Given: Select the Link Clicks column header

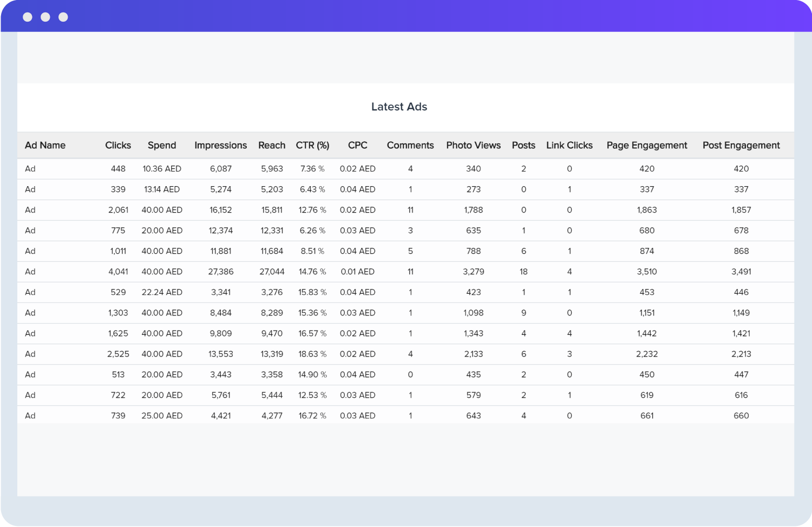Looking at the screenshot, I should pos(569,145).
